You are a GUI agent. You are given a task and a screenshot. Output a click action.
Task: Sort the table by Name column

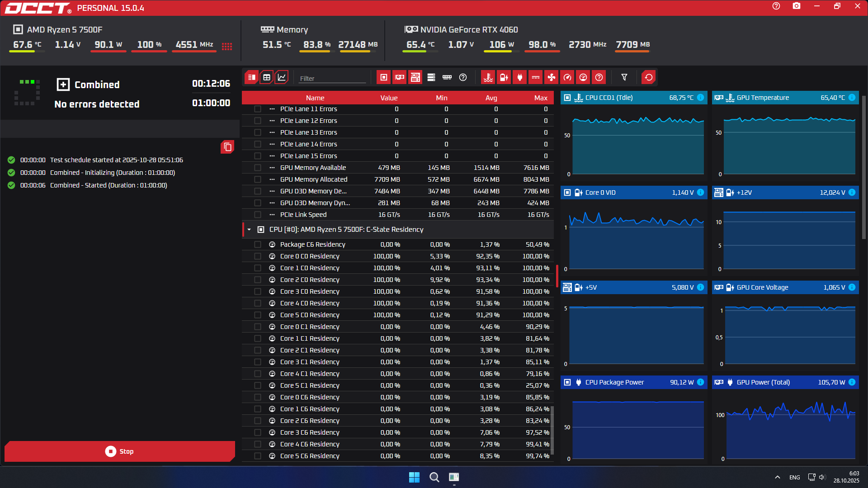(x=315, y=98)
